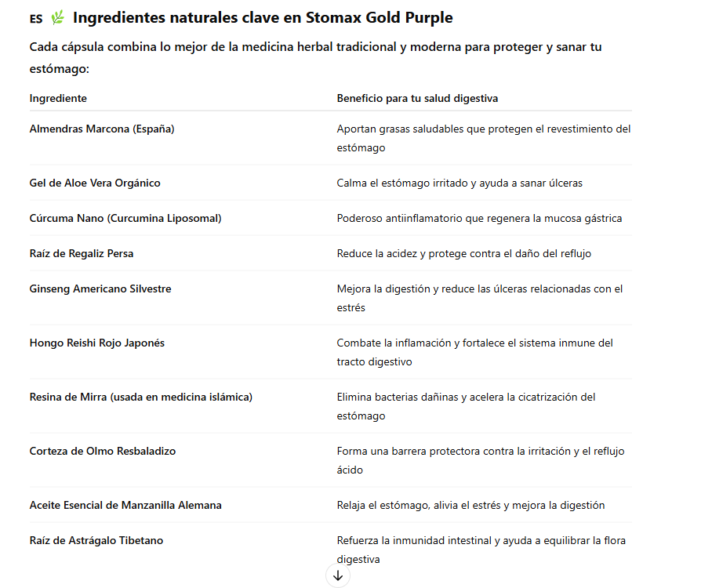Click the Regaliz benefit about reflujo

click(x=463, y=253)
